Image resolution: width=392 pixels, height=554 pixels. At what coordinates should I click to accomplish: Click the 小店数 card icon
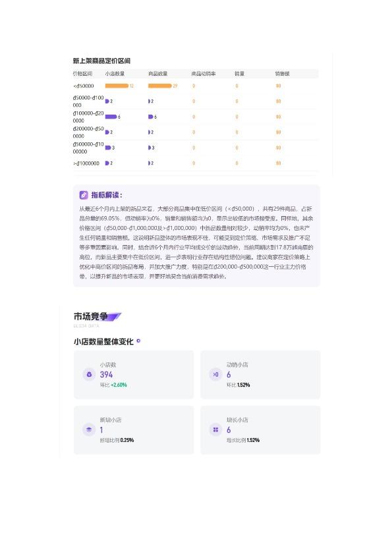pyautogui.click(x=89, y=375)
